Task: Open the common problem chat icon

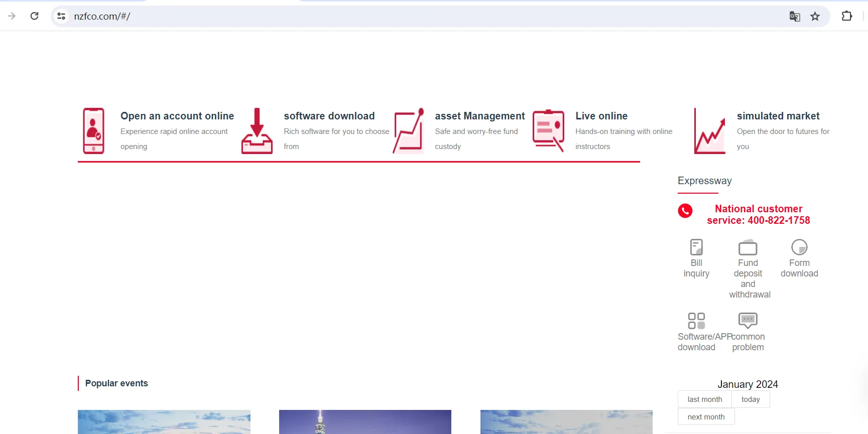Action: click(748, 321)
